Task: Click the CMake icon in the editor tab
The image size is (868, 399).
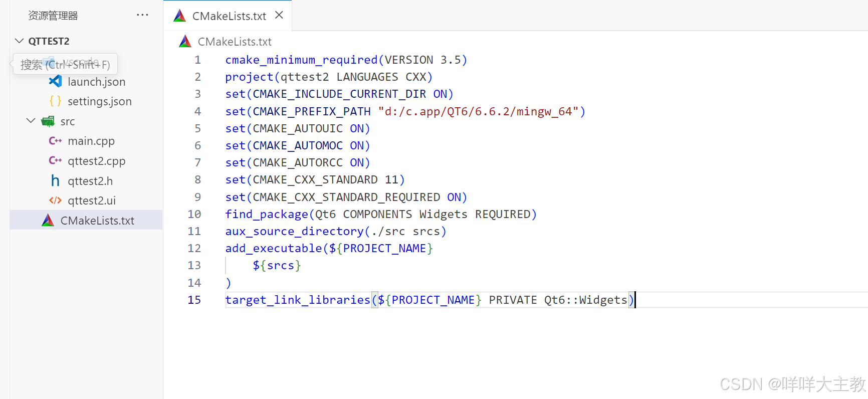Action: click(x=179, y=16)
